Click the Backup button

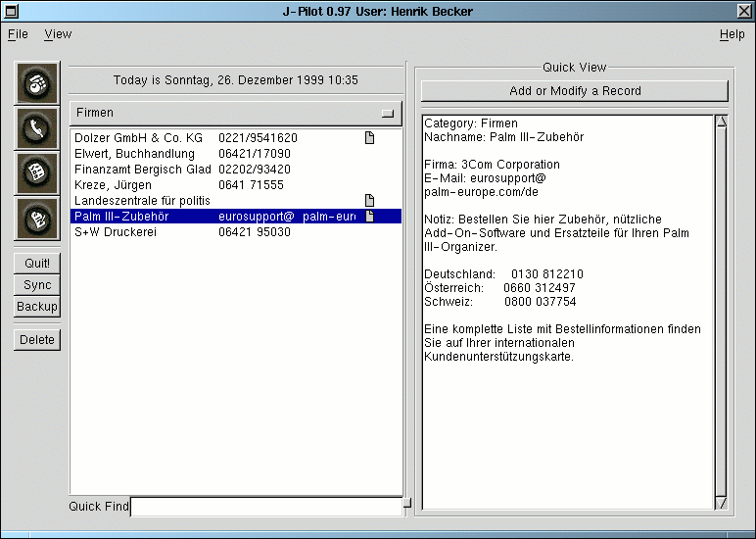pyautogui.click(x=37, y=307)
